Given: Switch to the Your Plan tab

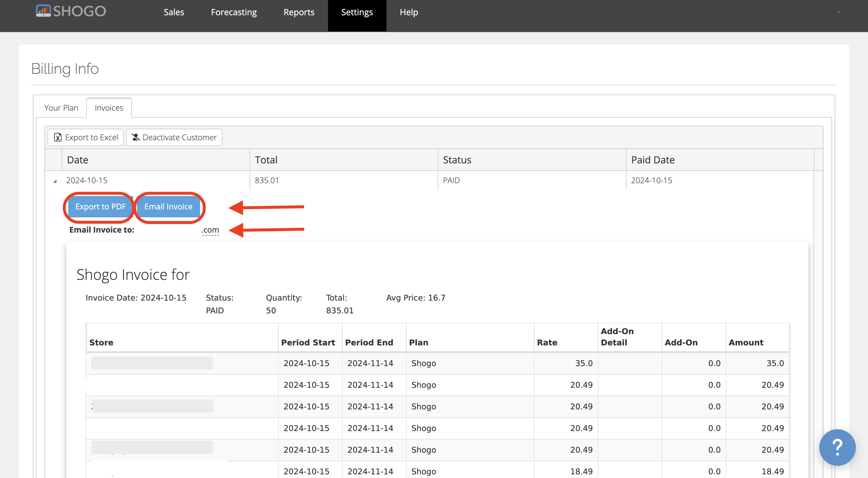Looking at the screenshot, I should [61, 108].
